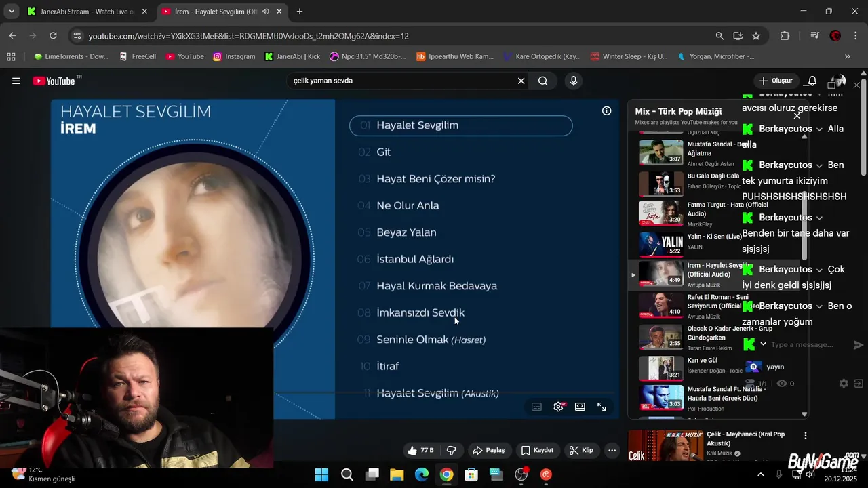Open the Çelik - Meyhaneci recommended thumbnail
Screen dimensions: 868x488
click(665, 445)
